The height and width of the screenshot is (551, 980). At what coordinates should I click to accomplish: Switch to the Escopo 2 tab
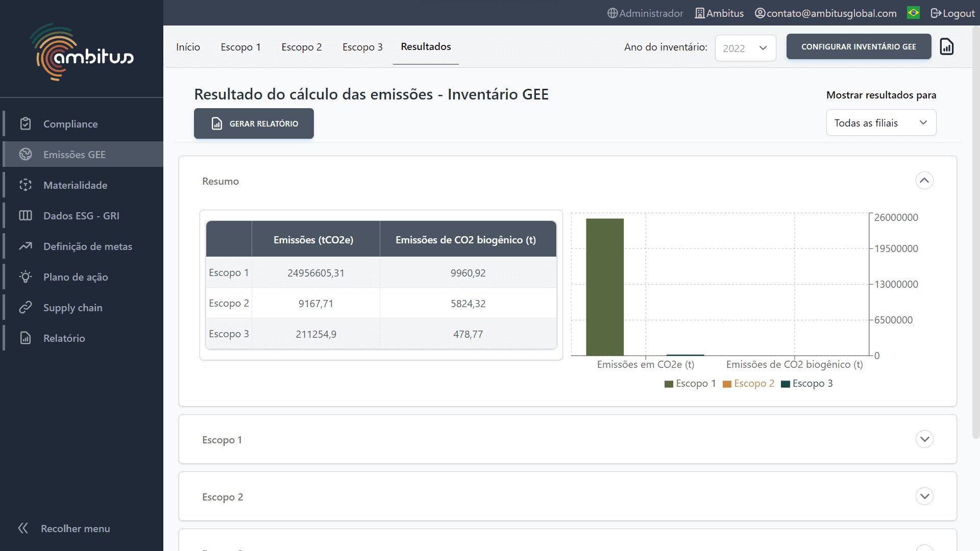click(302, 47)
